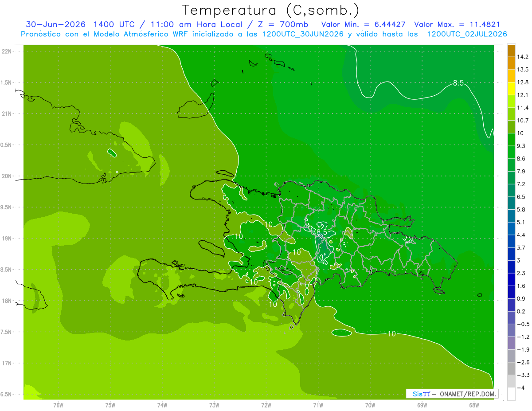532x411 pixels.
Task: Click the "8.6" colorbar label
Action: tap(522, 159)
